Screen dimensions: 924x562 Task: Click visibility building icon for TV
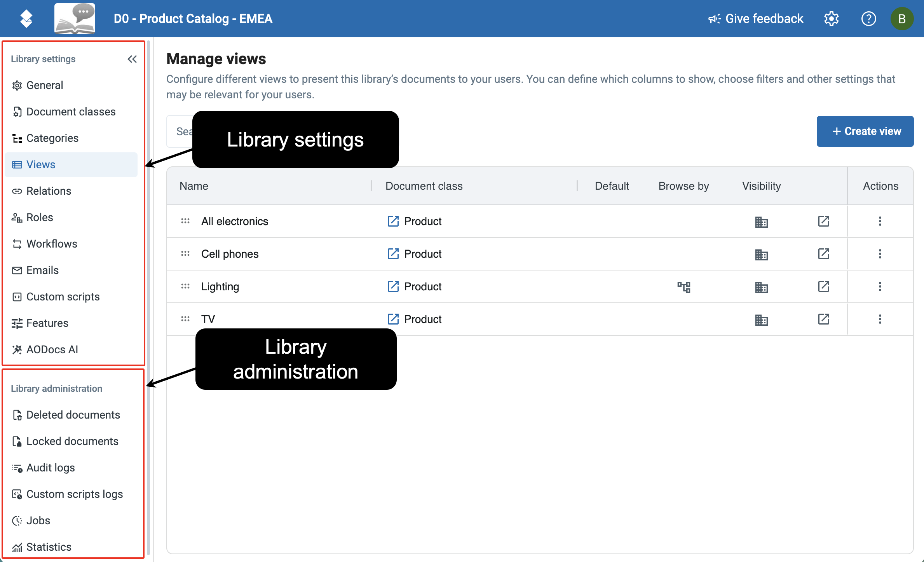[x=761, y=319]
